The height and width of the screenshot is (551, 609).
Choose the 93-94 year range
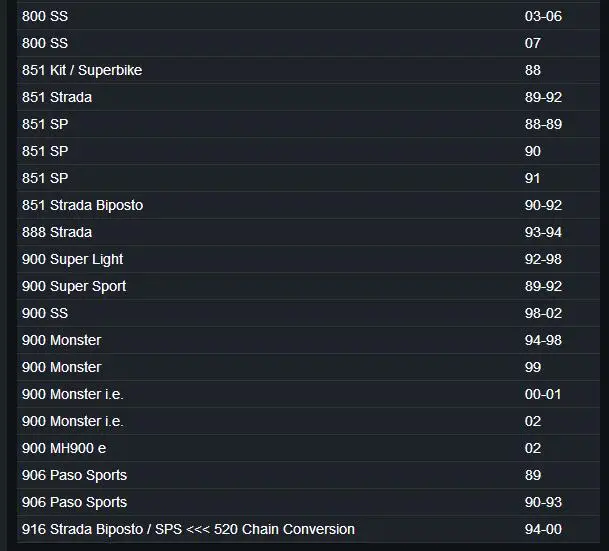543,232
